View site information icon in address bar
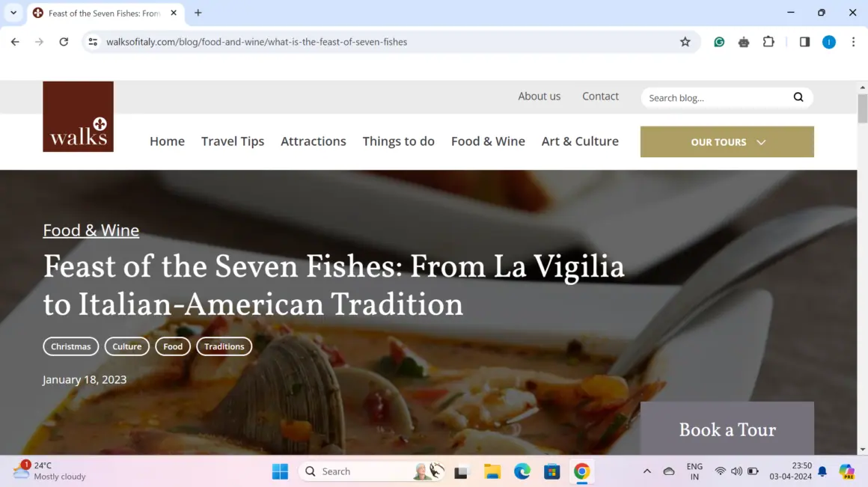Viewport: 868px width, 487px height. (x=93, y=42)
